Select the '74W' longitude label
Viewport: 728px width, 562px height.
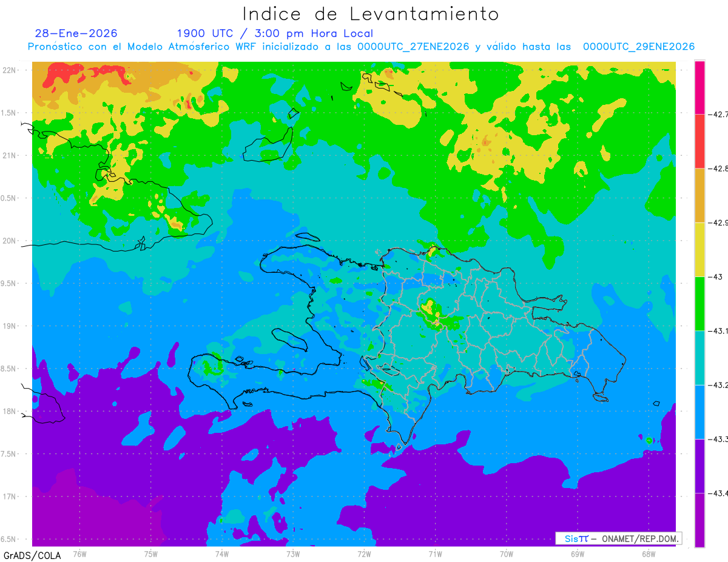point(222,554)
